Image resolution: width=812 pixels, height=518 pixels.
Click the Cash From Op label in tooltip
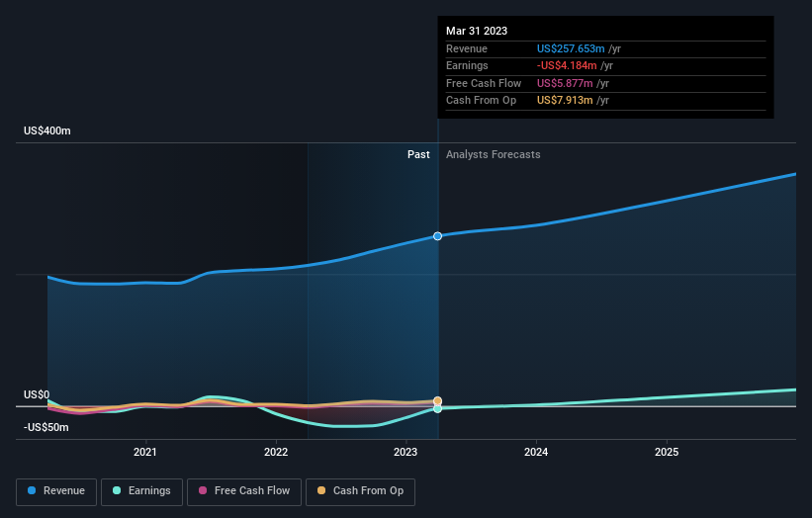pos(481,101)
